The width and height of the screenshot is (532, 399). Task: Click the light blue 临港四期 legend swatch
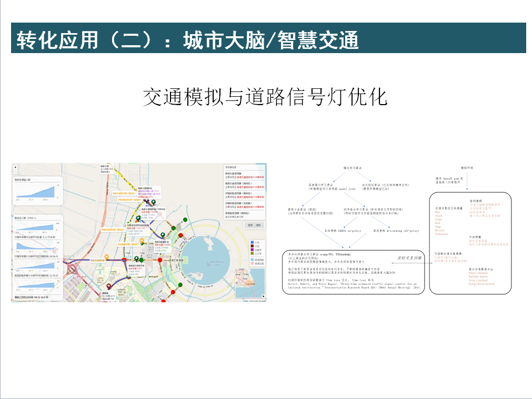(252, 260)
